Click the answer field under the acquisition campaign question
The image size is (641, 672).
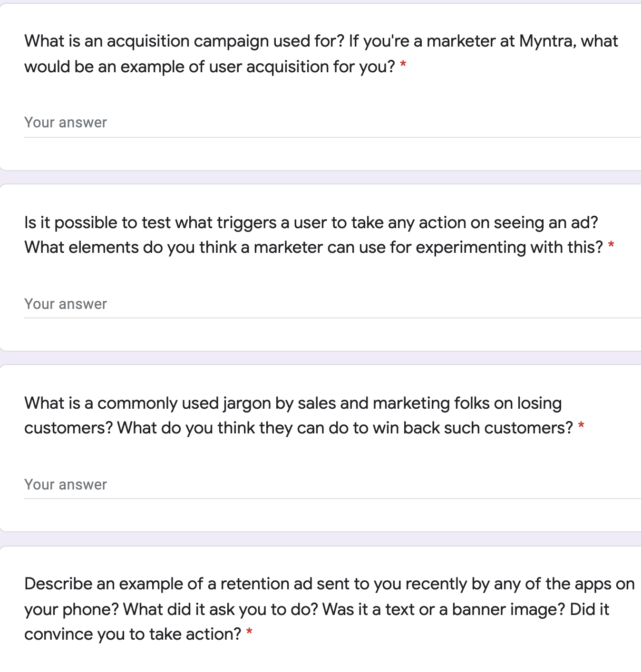point(332,123)
